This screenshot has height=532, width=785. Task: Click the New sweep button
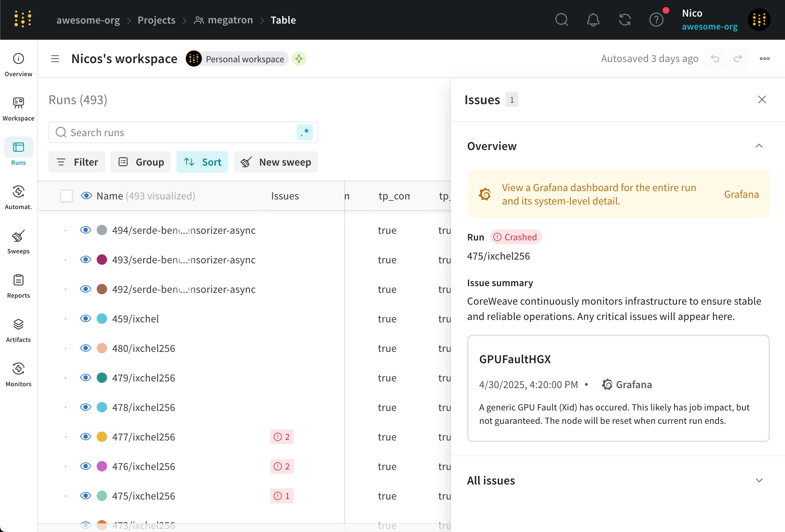pos(276,162)
